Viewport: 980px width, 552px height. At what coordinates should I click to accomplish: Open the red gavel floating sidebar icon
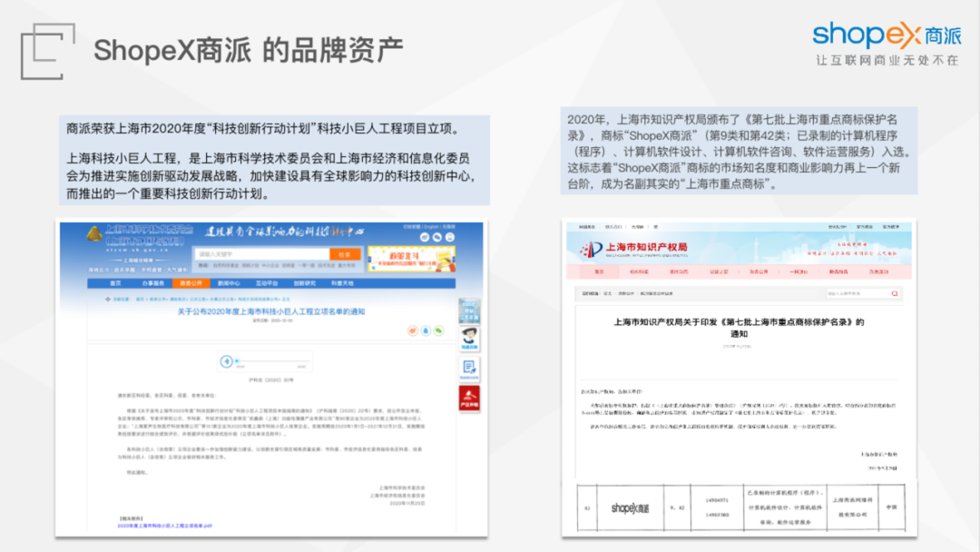(469, 399)
